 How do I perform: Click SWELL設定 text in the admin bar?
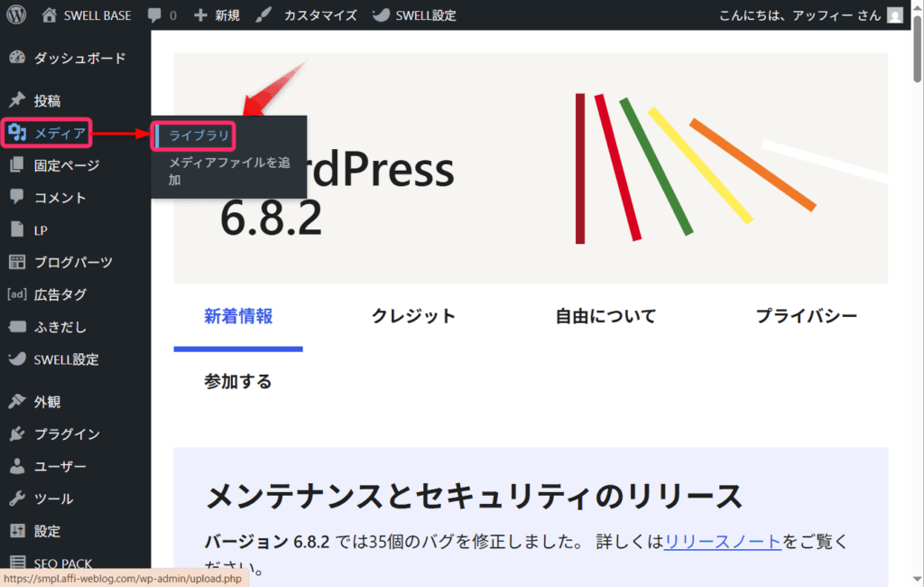point(426,15)
